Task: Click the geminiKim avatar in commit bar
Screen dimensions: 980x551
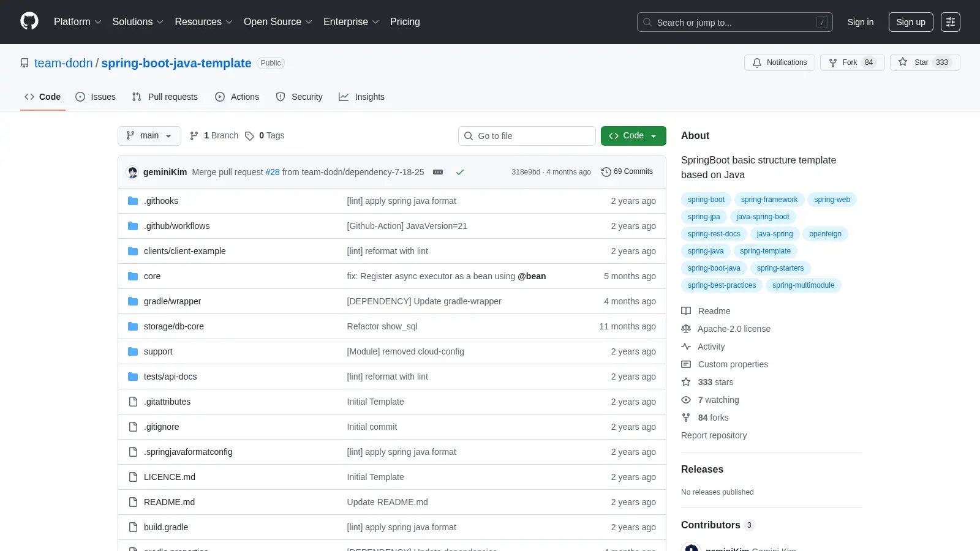Action: point(133,172)
